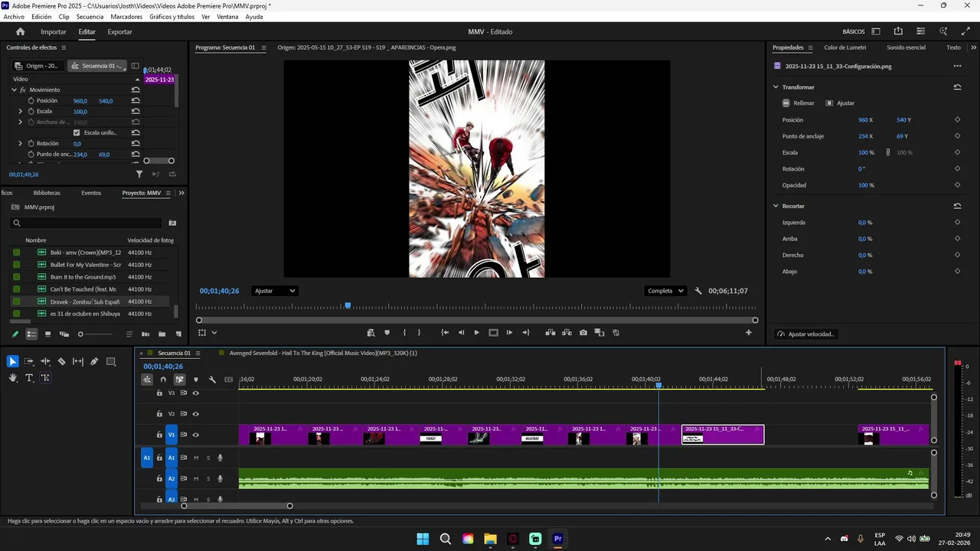980x551 pixels.
Task: Select the Type text tool
Action: 29,378
